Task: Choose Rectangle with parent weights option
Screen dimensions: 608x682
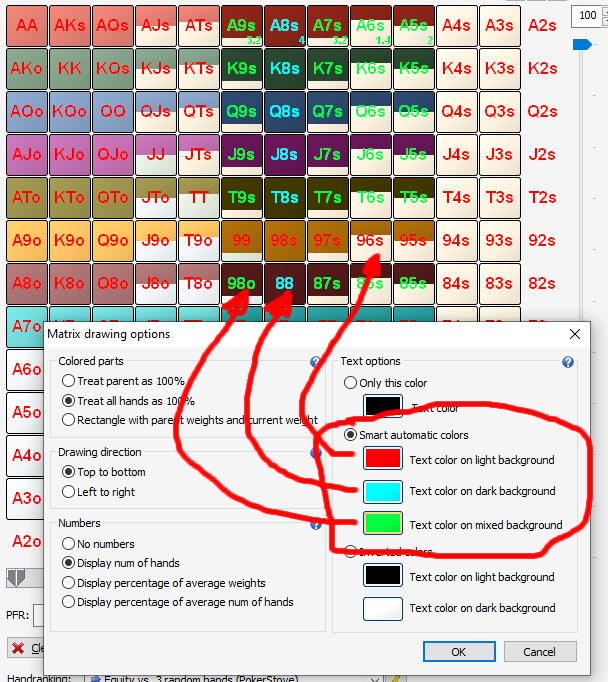Action: 190,420
